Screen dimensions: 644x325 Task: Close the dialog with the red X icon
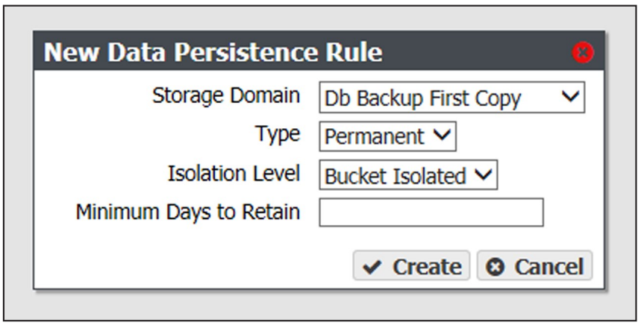[x=583, y=52]
